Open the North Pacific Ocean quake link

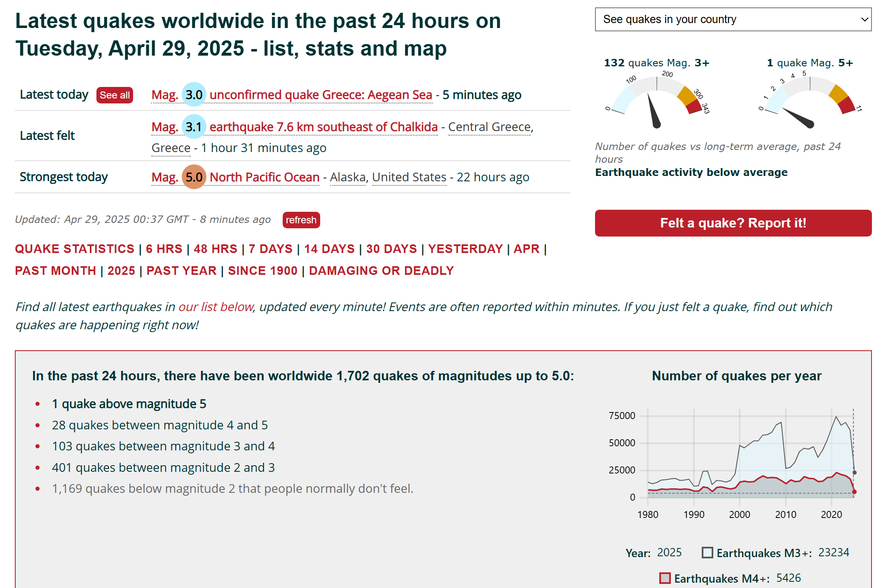coord(265,177)
